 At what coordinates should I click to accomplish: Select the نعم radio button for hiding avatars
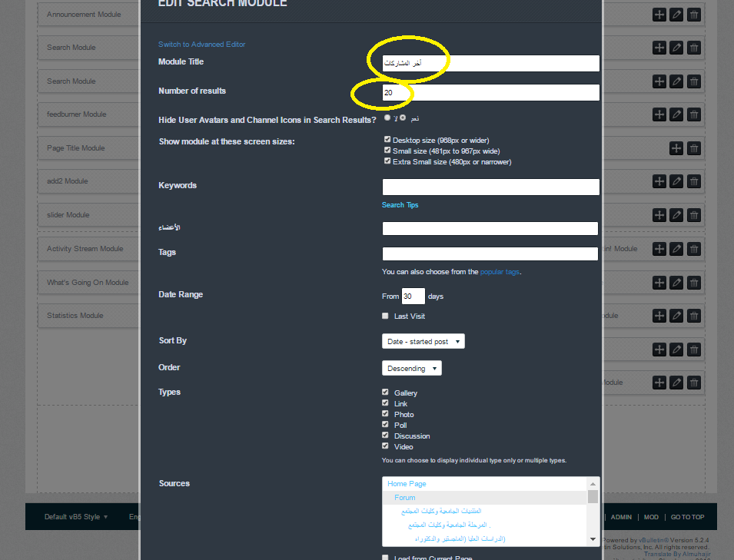tap(403, 118)
